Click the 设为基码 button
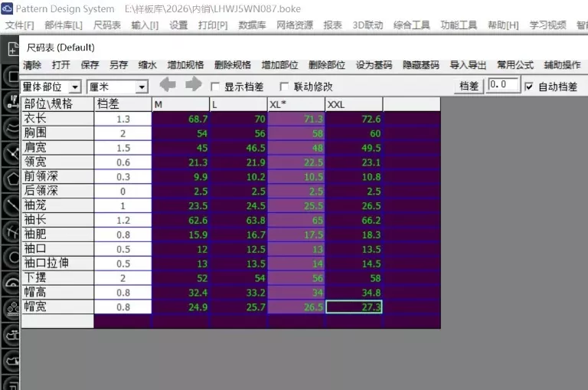Viewport: 588px width, 390px height. (x=374, y=65)
